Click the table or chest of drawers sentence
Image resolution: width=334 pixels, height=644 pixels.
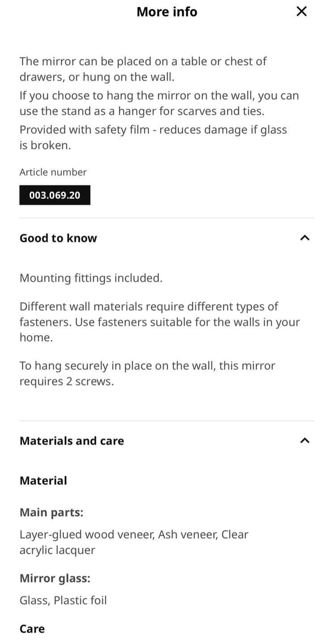coord(143,69)
